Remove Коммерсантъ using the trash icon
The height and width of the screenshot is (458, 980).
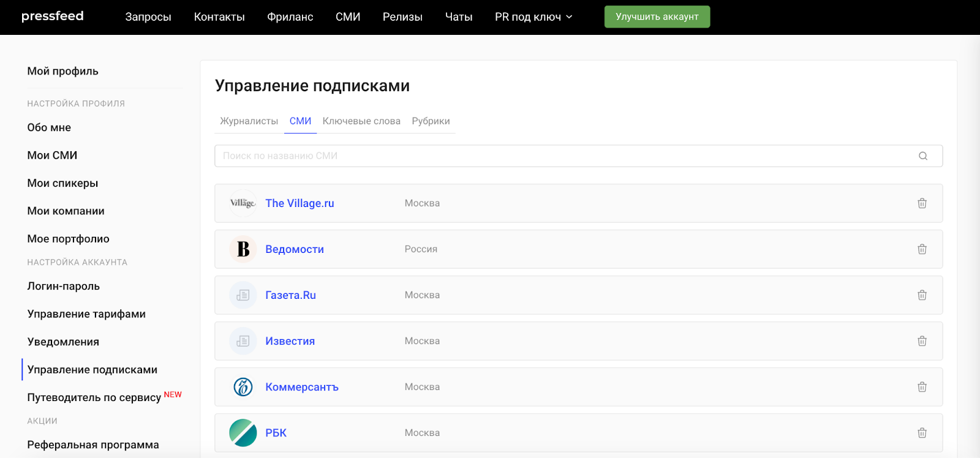click(x=922, y=387)
